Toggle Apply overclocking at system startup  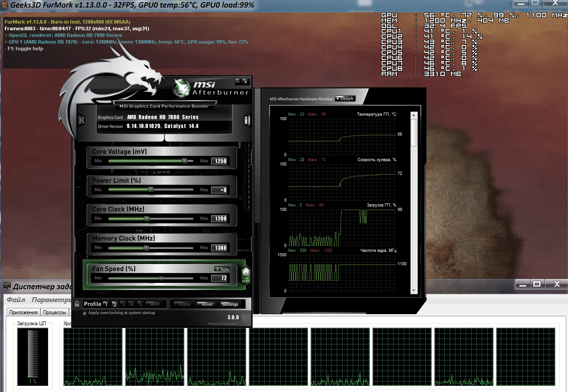tap(85, 313)
